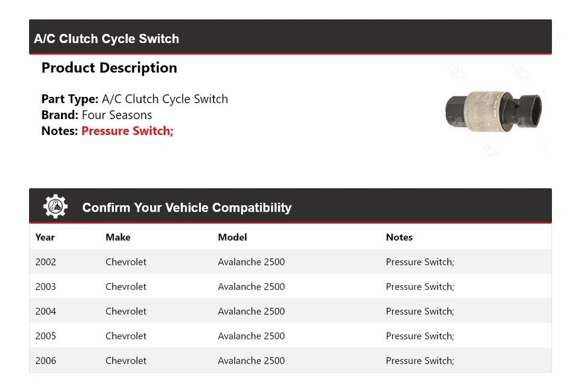Click Chevrolet in the 2002 row
Viewport: 581px width, 392px height.
pyautogui.click(x=126, y=262)
